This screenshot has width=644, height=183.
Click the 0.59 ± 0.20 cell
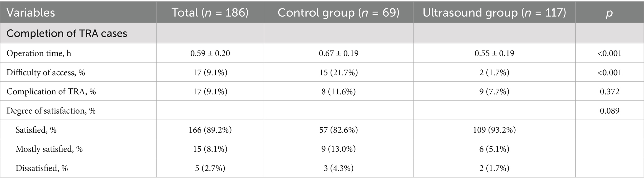(210, 53)
